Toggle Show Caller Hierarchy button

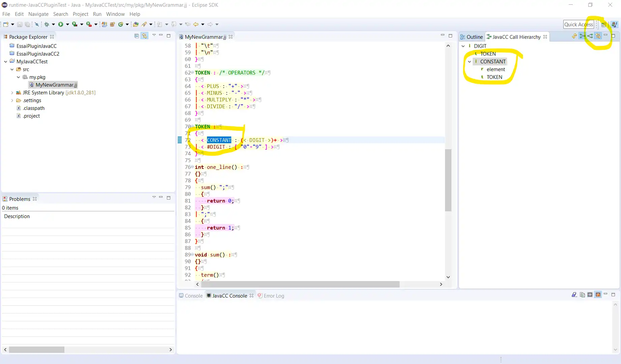pos(582,36)
